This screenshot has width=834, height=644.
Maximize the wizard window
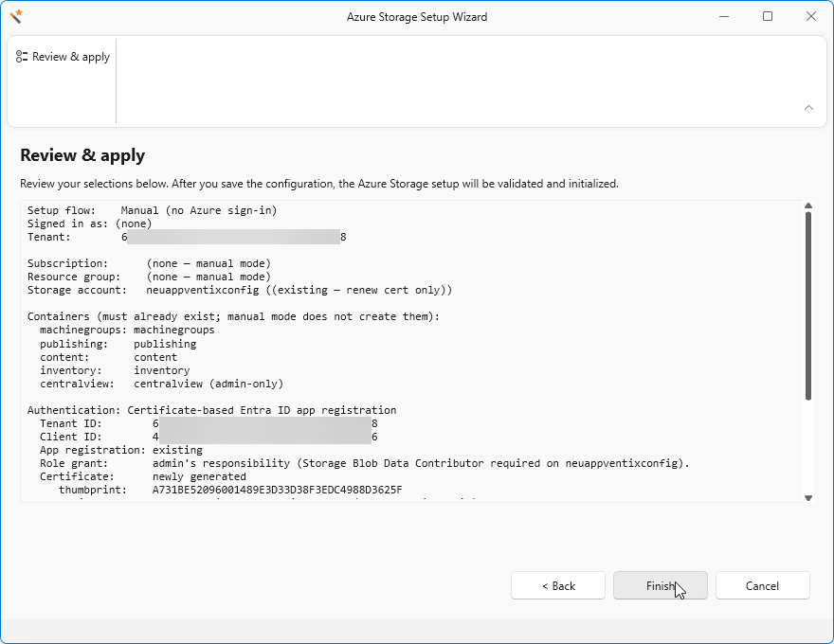click(768, 16)
